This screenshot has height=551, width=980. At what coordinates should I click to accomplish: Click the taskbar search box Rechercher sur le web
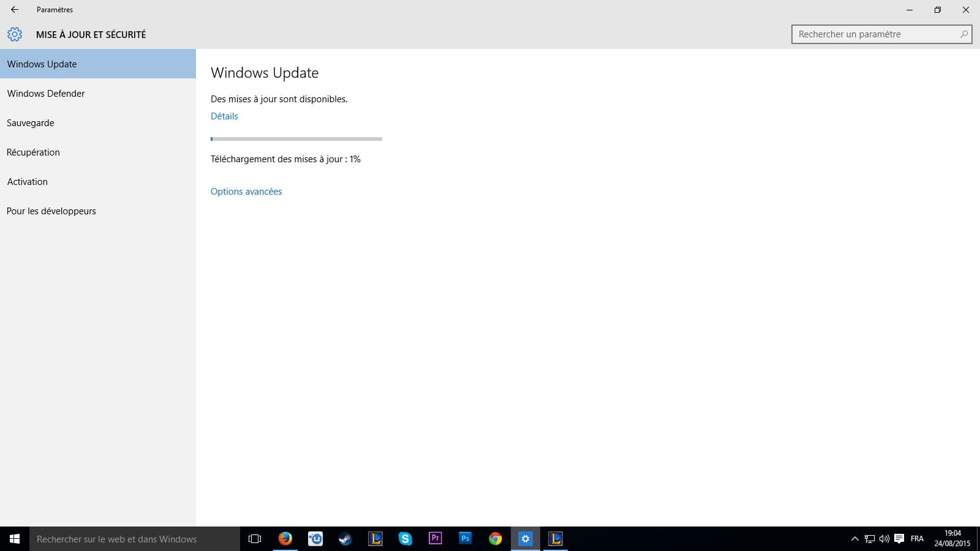135,539
